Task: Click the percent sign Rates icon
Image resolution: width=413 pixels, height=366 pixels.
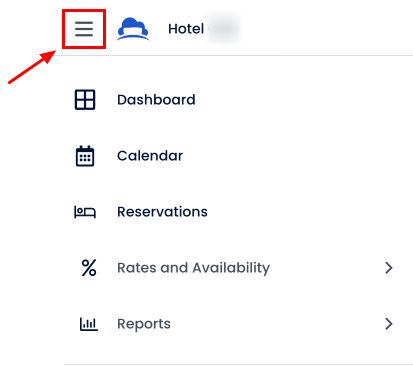Action: click(89, 268)
